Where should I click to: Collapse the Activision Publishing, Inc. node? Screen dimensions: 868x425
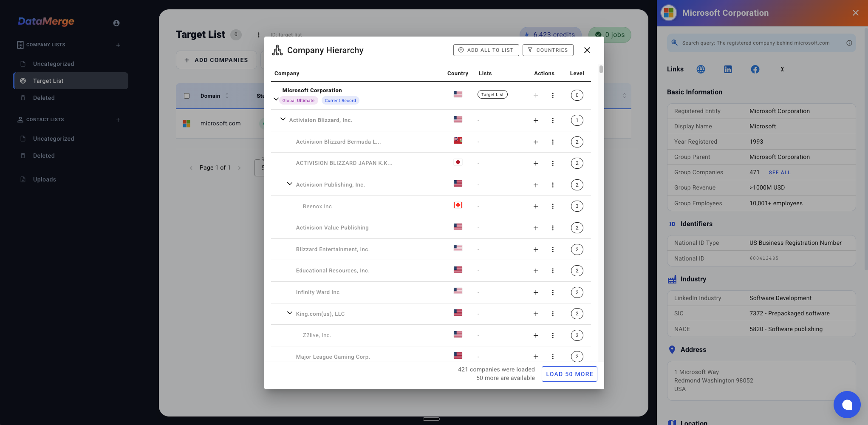[x=290, y=184]
